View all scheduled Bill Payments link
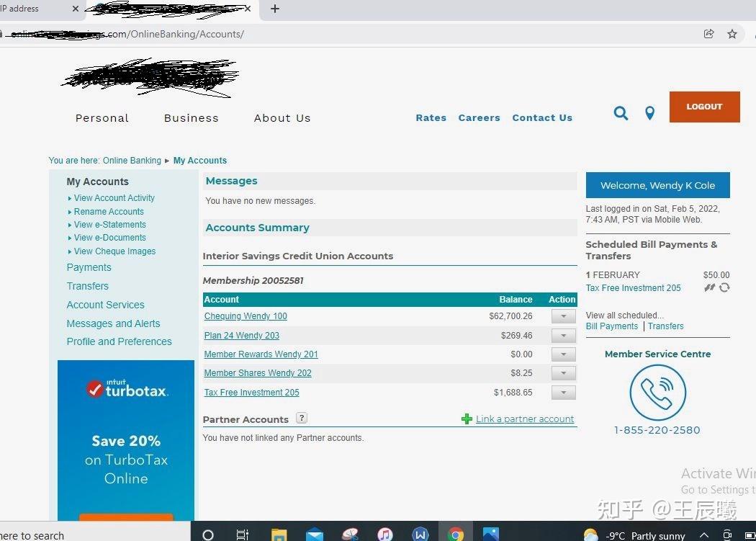Viewport: 756px width, 541px height. coord(612,326)
